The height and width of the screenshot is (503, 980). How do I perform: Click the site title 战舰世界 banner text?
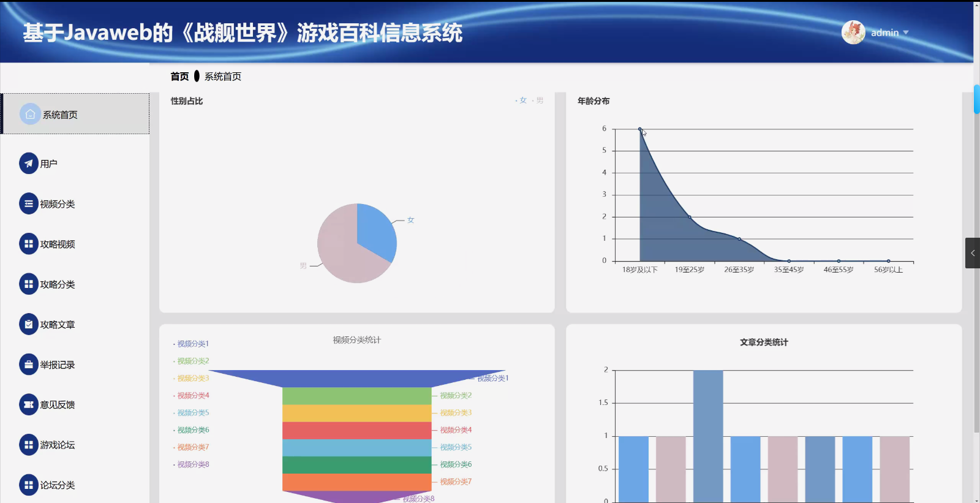(243, 32)
